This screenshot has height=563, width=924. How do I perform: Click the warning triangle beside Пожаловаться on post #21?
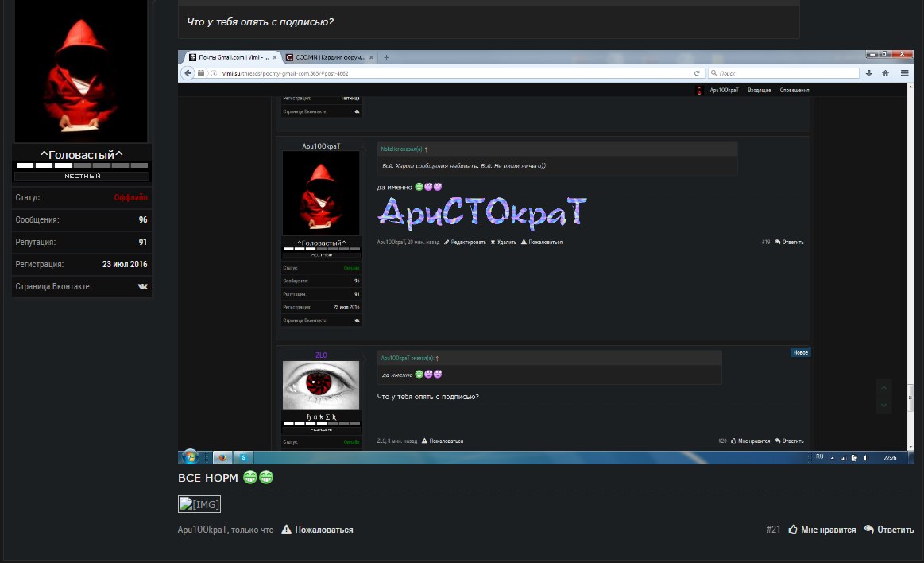pyautogui.click(x=286, y=530)
